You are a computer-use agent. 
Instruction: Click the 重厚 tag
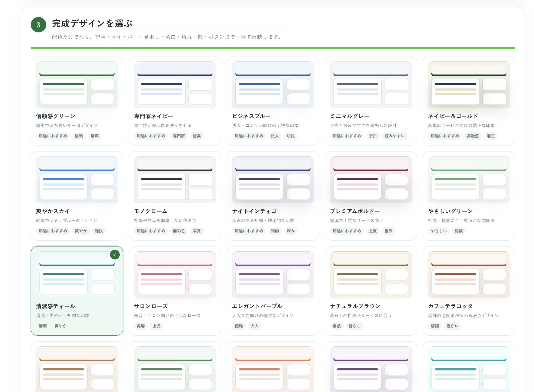click(x=389, y=231)
